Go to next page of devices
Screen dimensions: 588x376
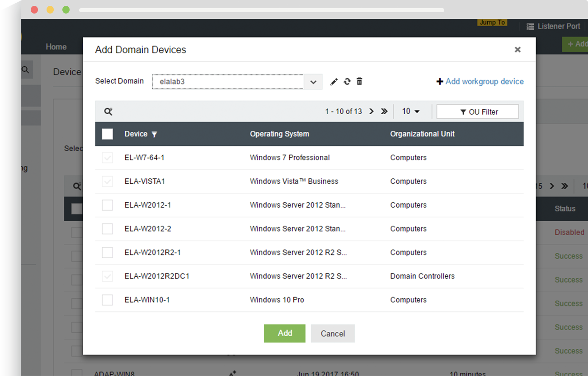pos(372,111)
